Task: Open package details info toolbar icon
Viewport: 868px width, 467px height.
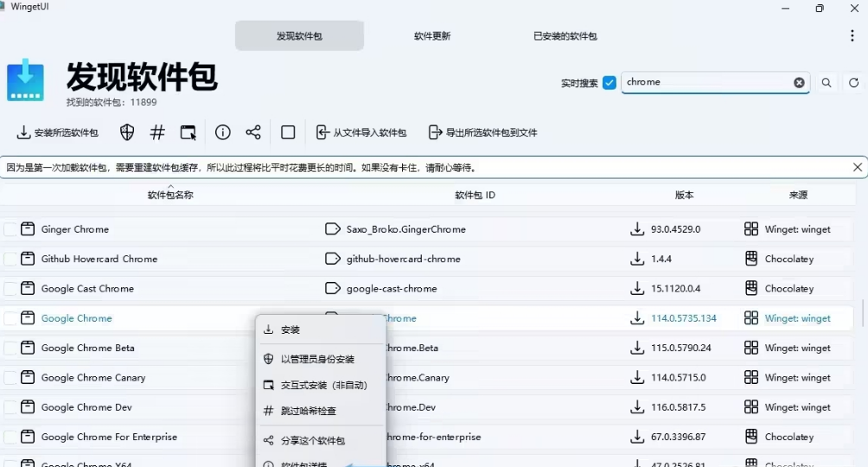Action: 222,132
